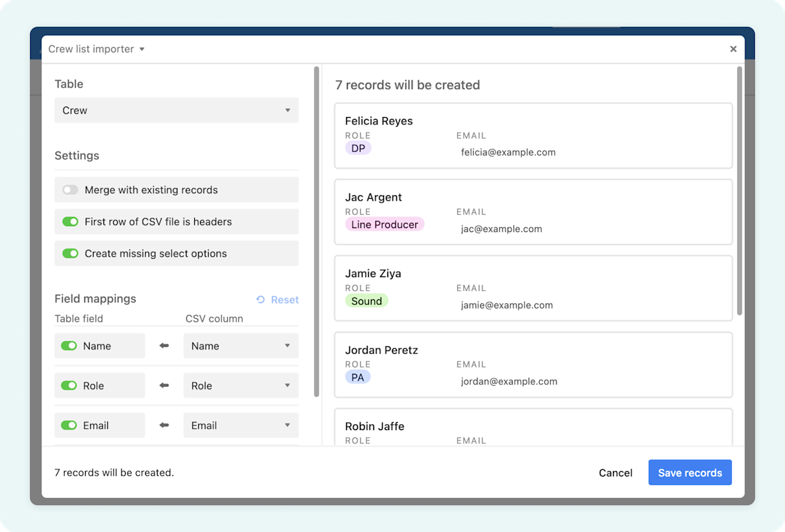Dismiss the importer via the X icon
Viewport: 785px width, 532px height.
click(733, 48)
